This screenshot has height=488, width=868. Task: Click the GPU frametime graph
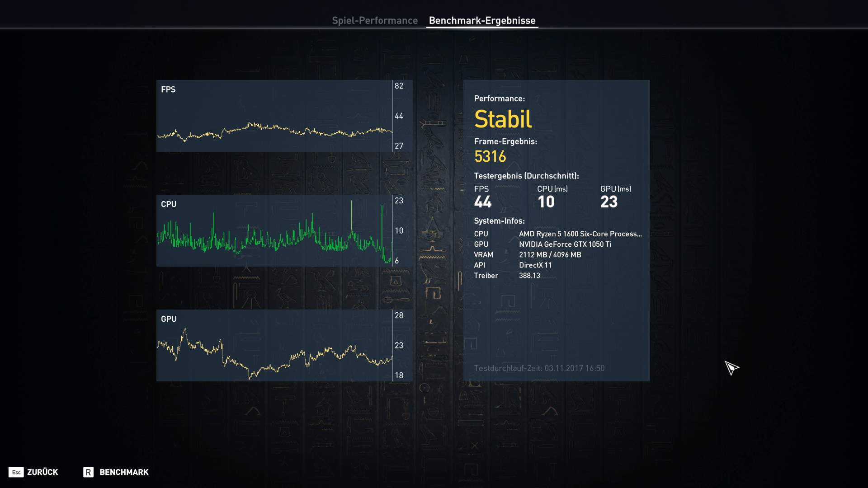[274, 346]
